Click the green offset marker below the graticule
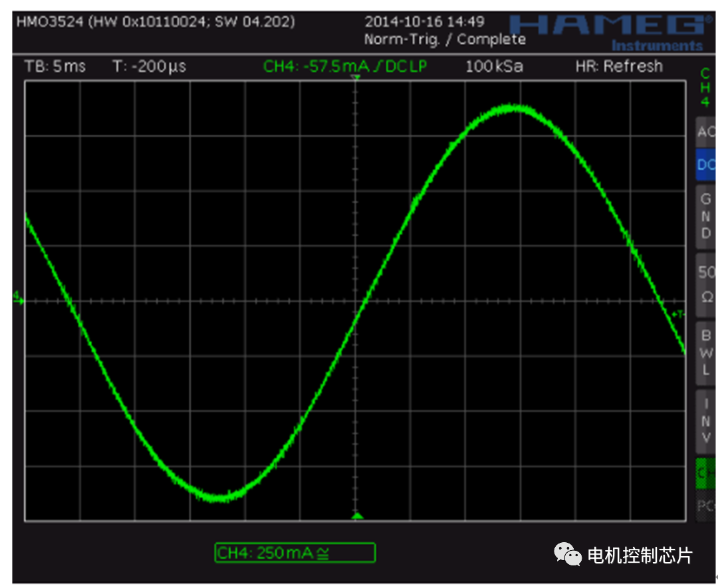718x588 pixels. [356, 515]
